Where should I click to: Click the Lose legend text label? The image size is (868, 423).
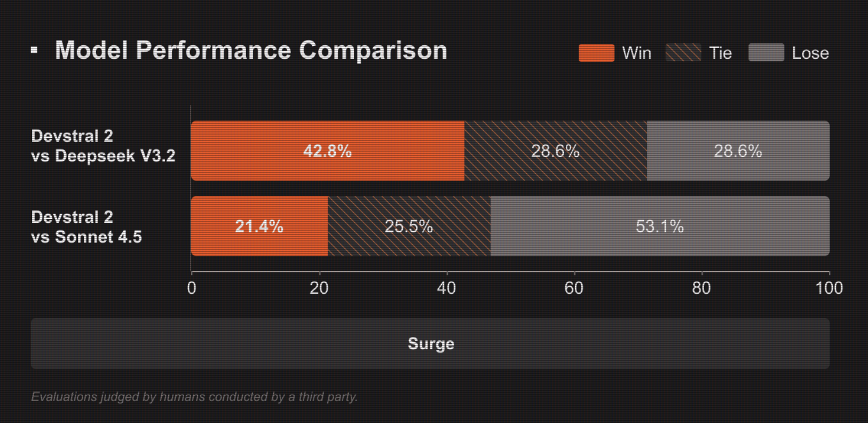(x=810, y=53)
